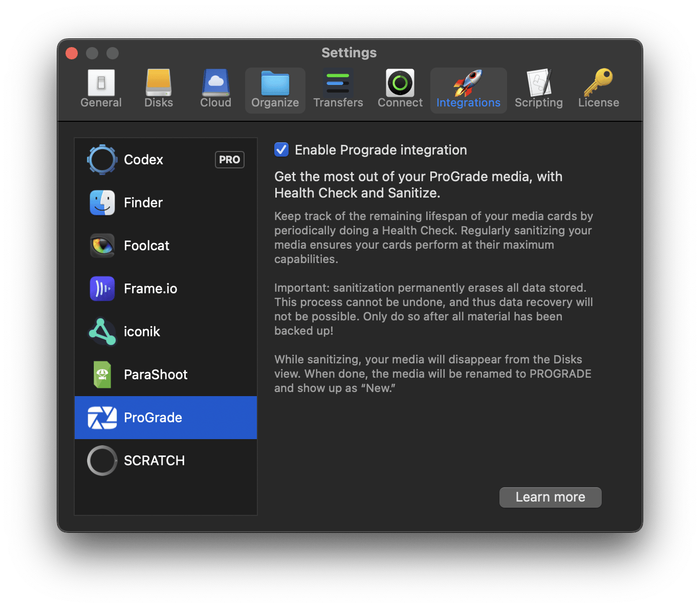Click the Connect ring icon

[x=400, y=83]
